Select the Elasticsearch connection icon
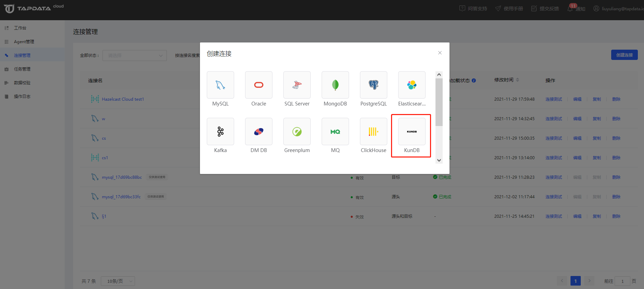 (x=412, y=85)
